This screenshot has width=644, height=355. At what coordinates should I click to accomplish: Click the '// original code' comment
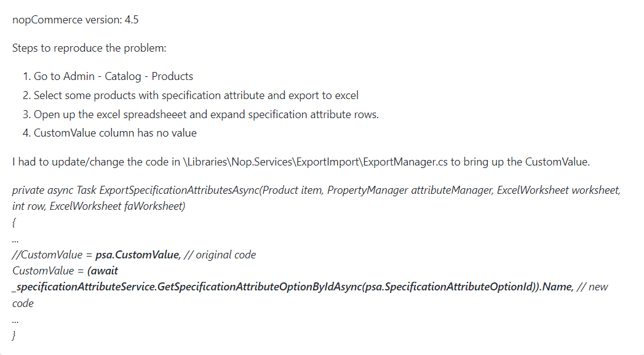220,255
